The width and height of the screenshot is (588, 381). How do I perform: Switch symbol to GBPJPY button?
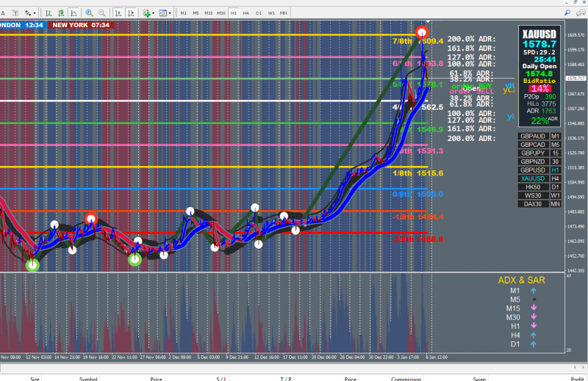tap(533, 153)
